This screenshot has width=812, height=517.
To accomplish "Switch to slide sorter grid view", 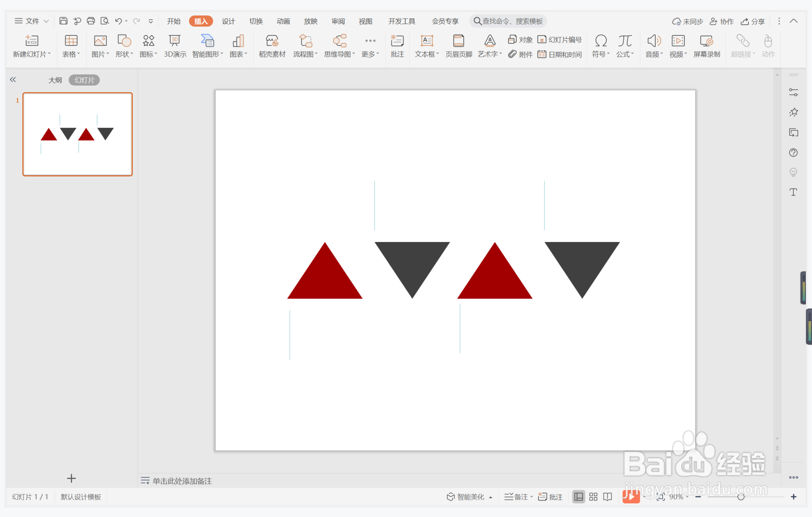I will [593, 497].
